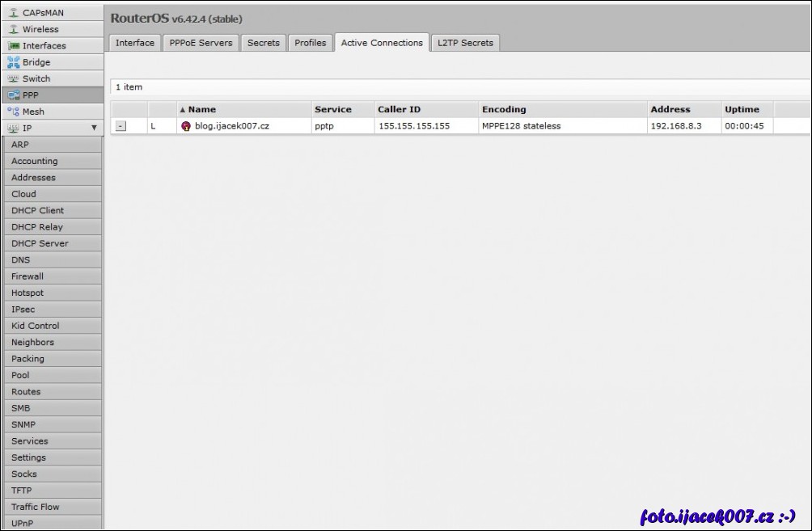812x531 pixels.
Task: Click the Bridge icon in sidebar
Action: 13,62
